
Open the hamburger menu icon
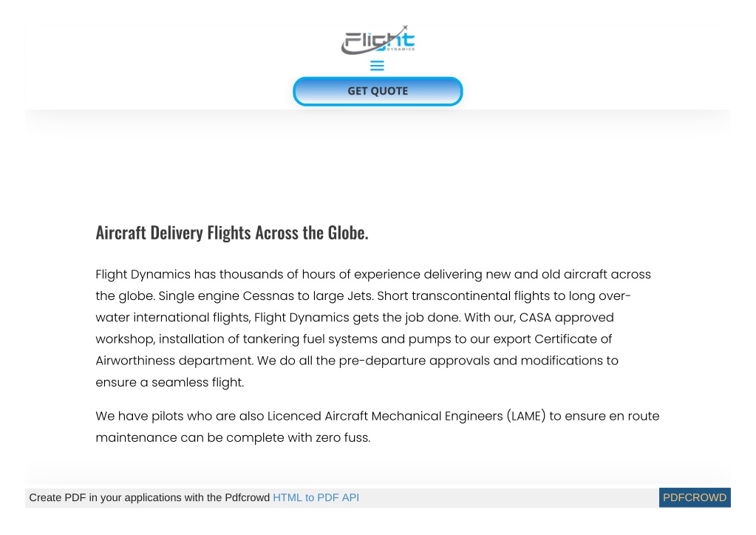coord(377,66)
